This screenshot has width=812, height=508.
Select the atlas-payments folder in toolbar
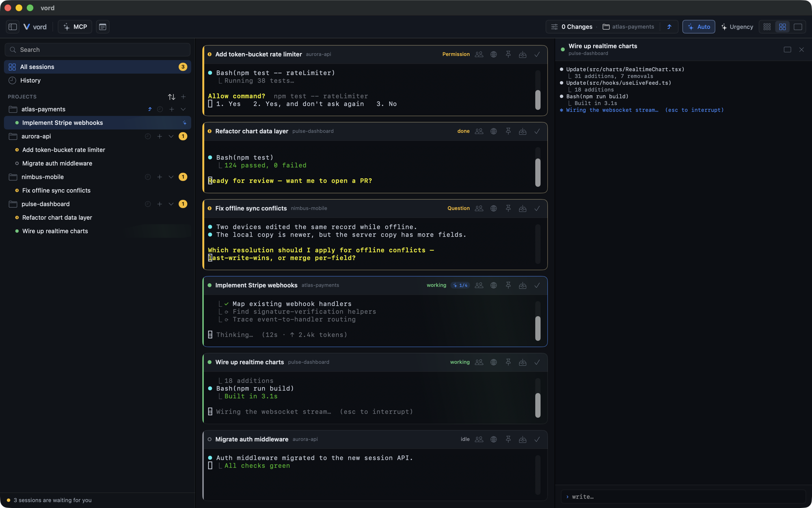[628, 27]
